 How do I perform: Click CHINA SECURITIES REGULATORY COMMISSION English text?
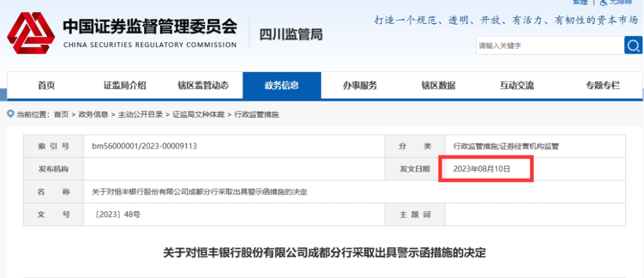coord(150,45)
